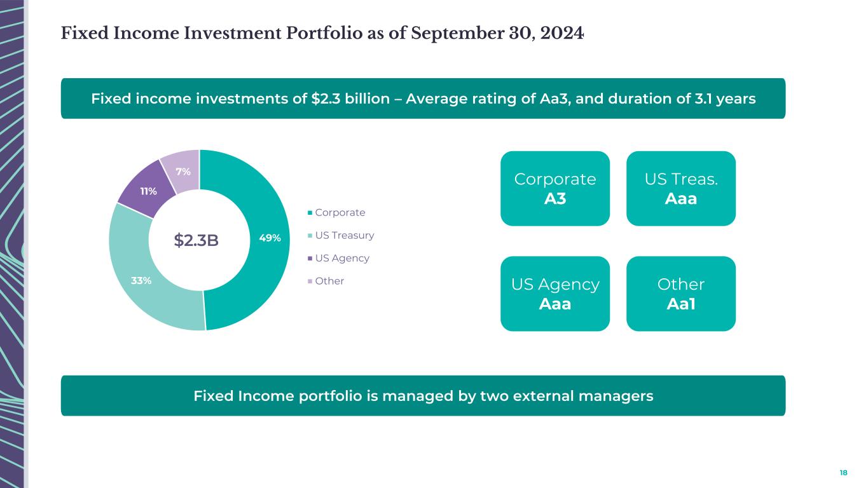Click the US Treas. Aaa rating card
This screenshot has height=488, width=868.
coord(680,188)
